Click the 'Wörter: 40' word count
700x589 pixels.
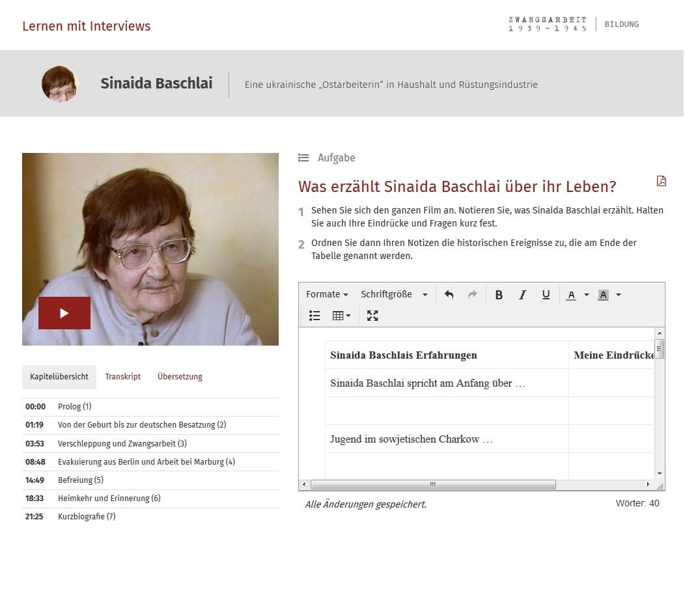tap(637, 503)
